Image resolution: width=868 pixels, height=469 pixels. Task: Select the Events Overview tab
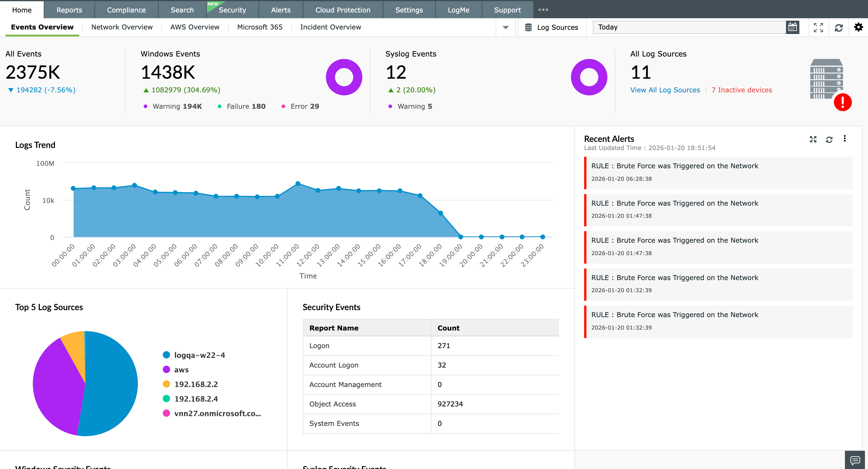click(x=42, y=27)
